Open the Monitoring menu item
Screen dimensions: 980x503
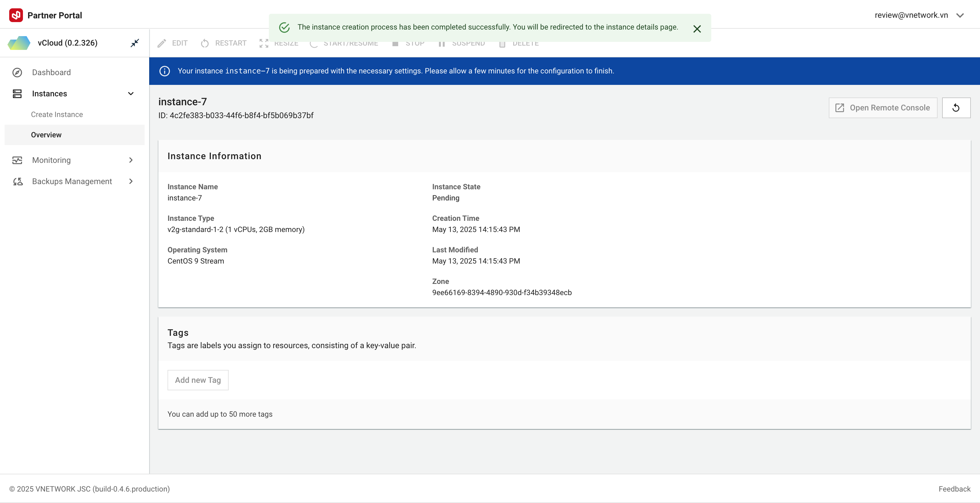[75, 160]
